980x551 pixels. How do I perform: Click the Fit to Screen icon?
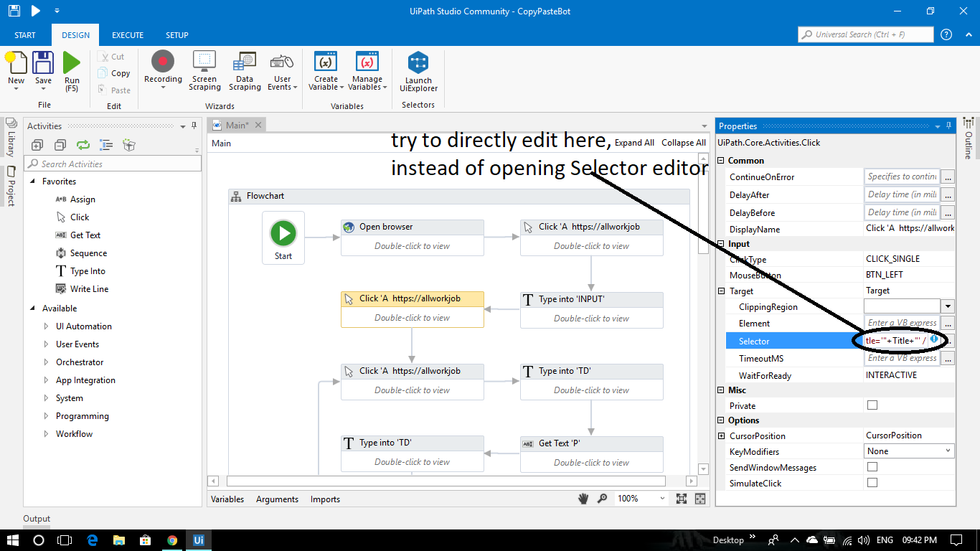(682, 499)
